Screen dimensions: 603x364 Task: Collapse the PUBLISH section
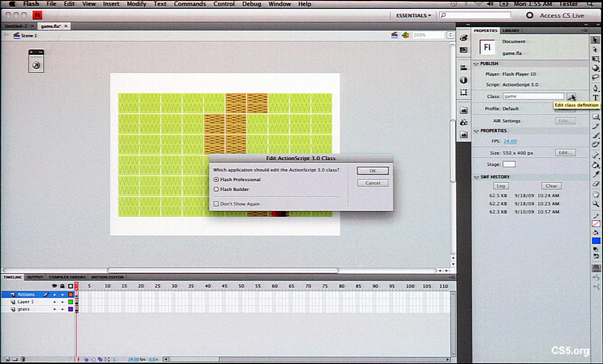pyautogui.click(x=476, y=64)
